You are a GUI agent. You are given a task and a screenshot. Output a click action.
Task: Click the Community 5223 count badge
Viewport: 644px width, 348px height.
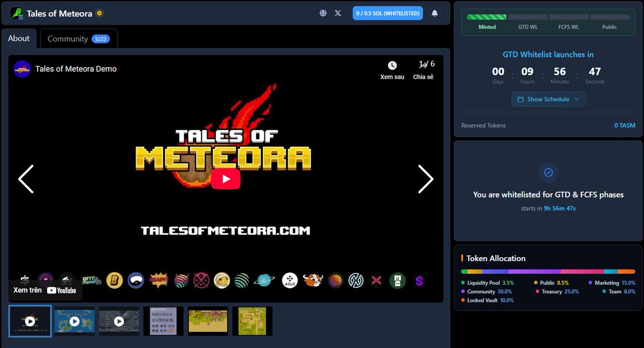click(100, 39)
